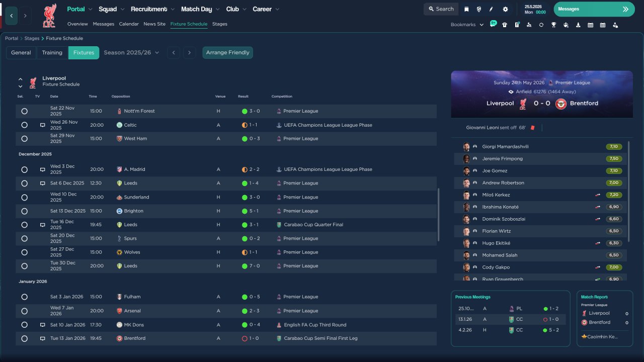Select the radio button for the Brighton fixture
The width and height of the screenshot is (644, 362).
tap(24, 211)
